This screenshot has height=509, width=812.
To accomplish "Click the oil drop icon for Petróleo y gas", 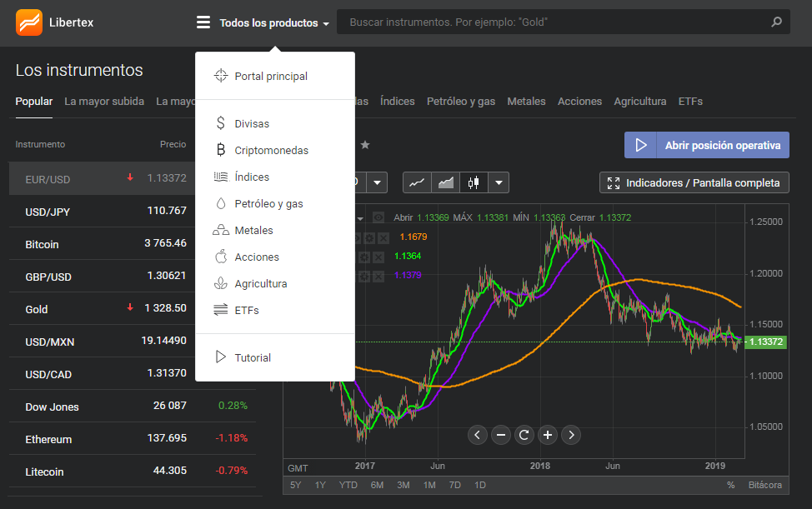I will 221,203.
